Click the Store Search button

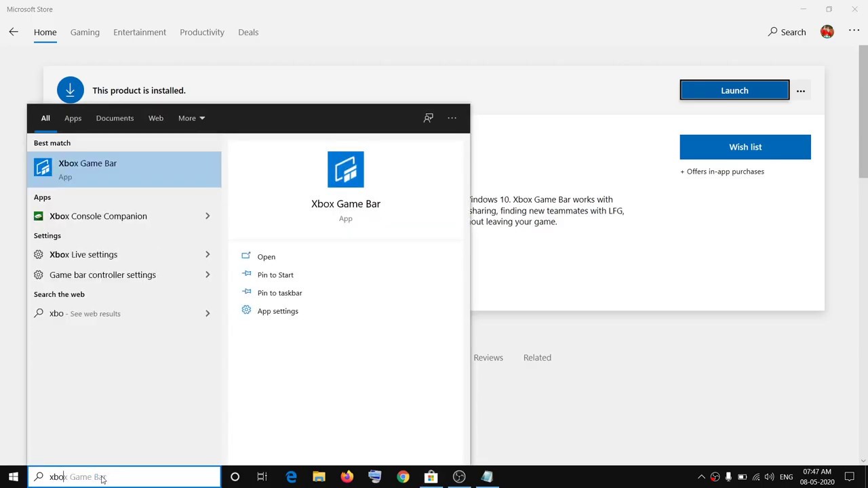click(787, 32)
